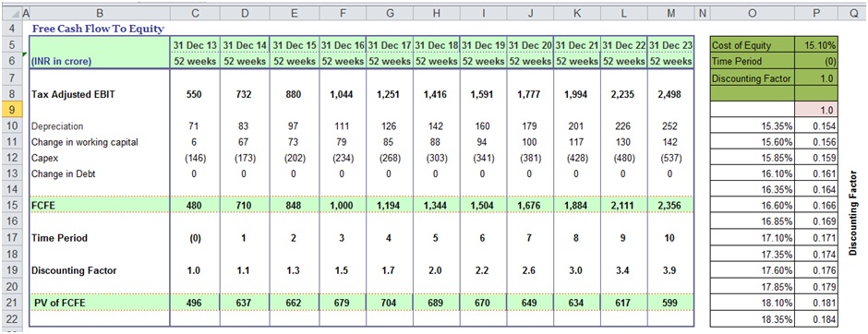Click the '(INR in crore)' cell
This screenshot has width=868, height=334.
[x=100, y=62]
